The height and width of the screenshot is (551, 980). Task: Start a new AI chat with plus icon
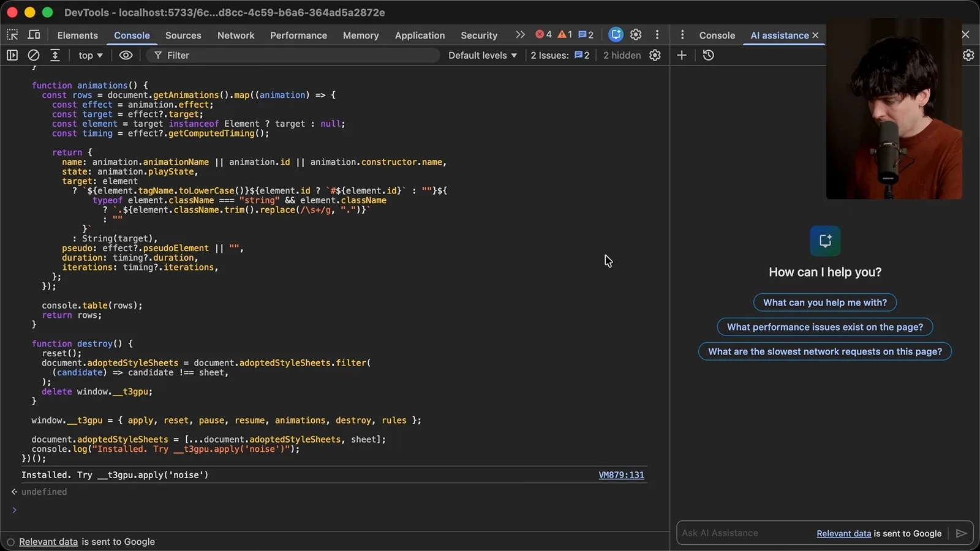click(682, 55)
